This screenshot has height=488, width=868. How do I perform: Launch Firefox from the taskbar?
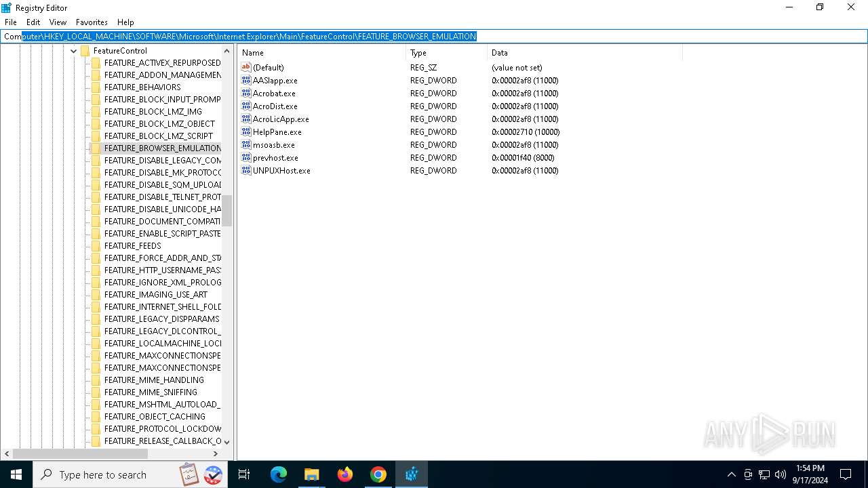[x=345, y=474]
